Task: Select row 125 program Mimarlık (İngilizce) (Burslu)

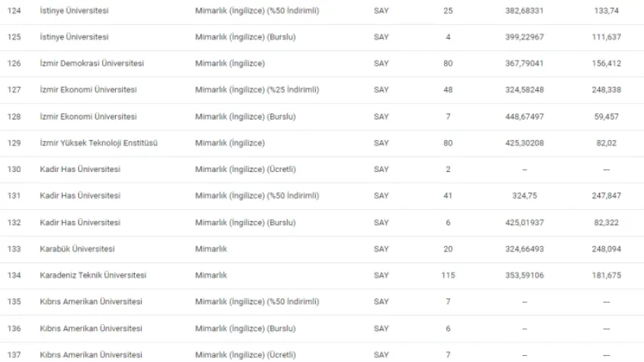Action: point(245,37)
